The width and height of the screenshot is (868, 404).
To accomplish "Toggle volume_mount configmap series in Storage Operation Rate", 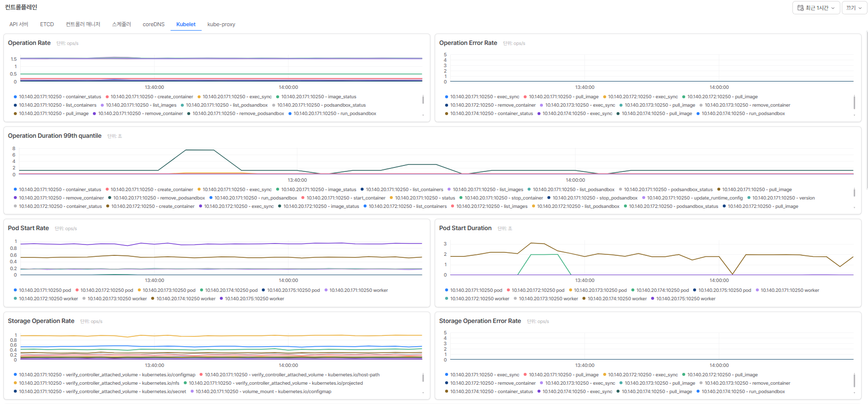I will (x=261, y=392).
